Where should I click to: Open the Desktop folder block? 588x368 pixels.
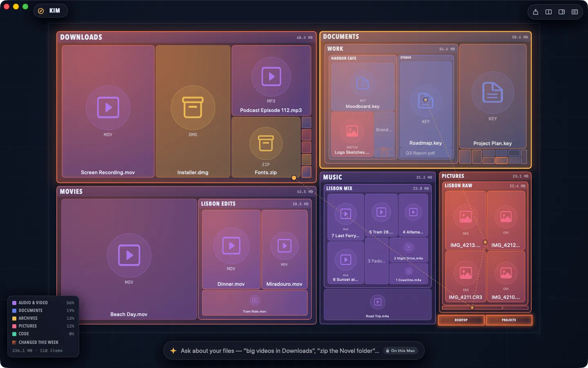pyautogui.click(x=461, y=320)
